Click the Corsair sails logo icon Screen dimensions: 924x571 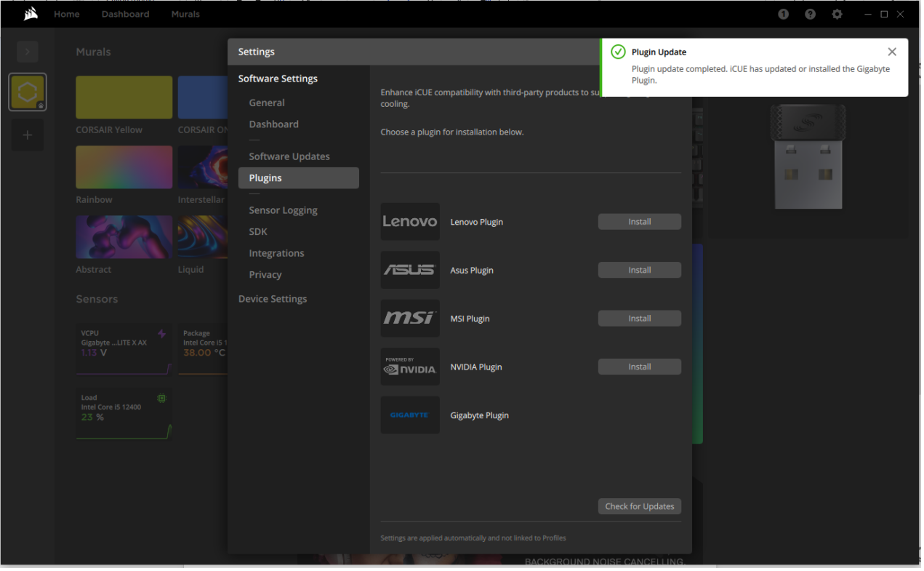31,14
